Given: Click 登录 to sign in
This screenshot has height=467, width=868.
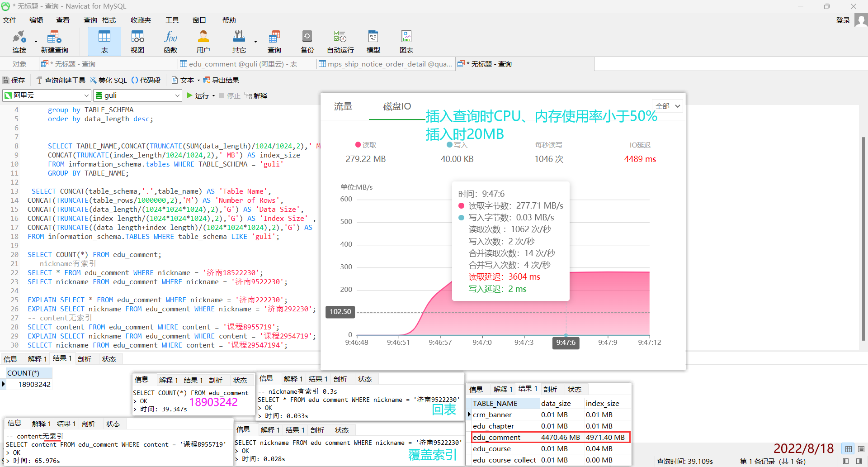Looking at the screenshot, I should [843, 20].
